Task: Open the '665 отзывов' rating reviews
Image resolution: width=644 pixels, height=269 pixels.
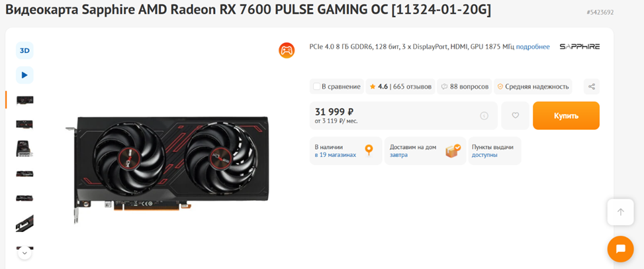Action: pyautogui.click(x=400, y=87)
